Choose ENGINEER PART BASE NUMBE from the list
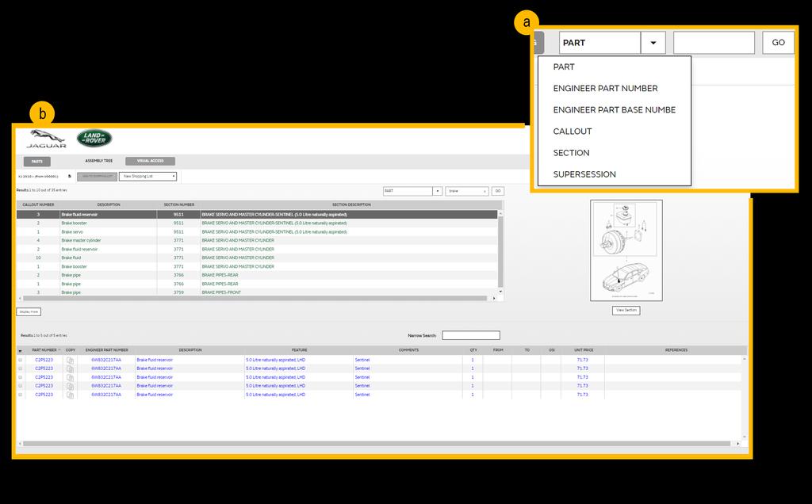 [615, 109]
